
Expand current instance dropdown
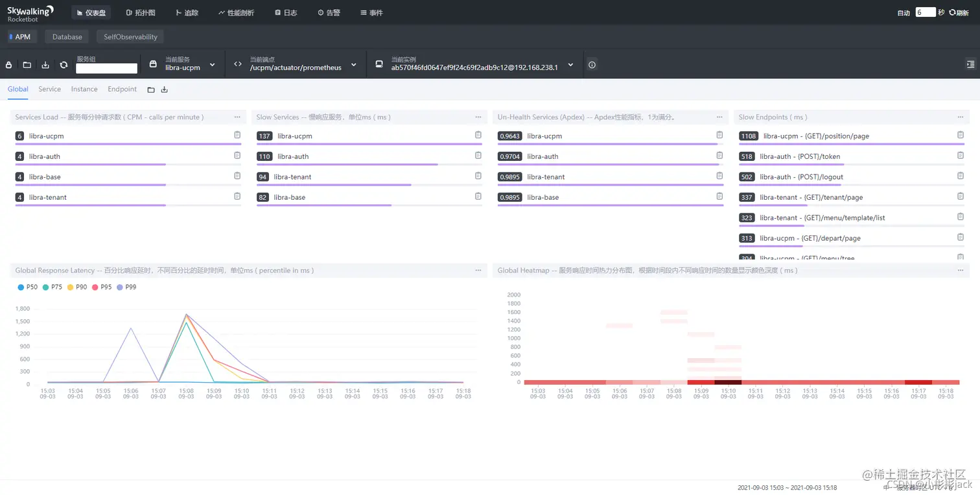pyautogui.click(x=570, y=65)
